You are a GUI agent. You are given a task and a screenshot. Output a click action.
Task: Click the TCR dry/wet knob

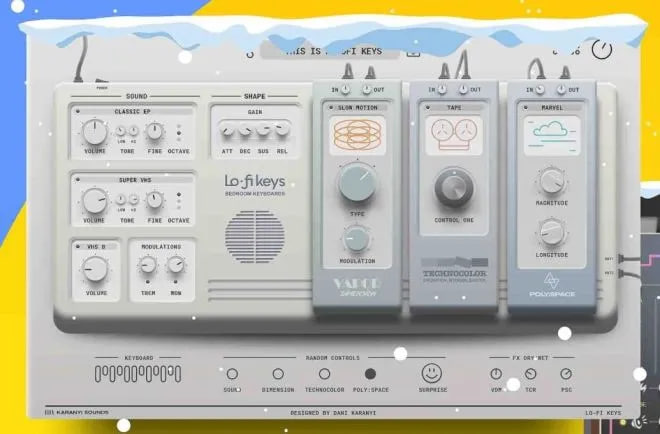coord(530,373)
